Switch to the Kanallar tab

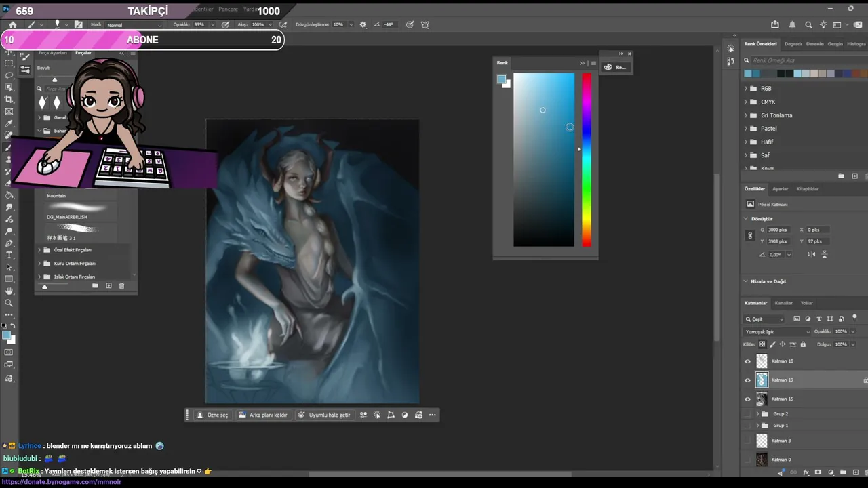pyautogui.click(x=783, y=303)
